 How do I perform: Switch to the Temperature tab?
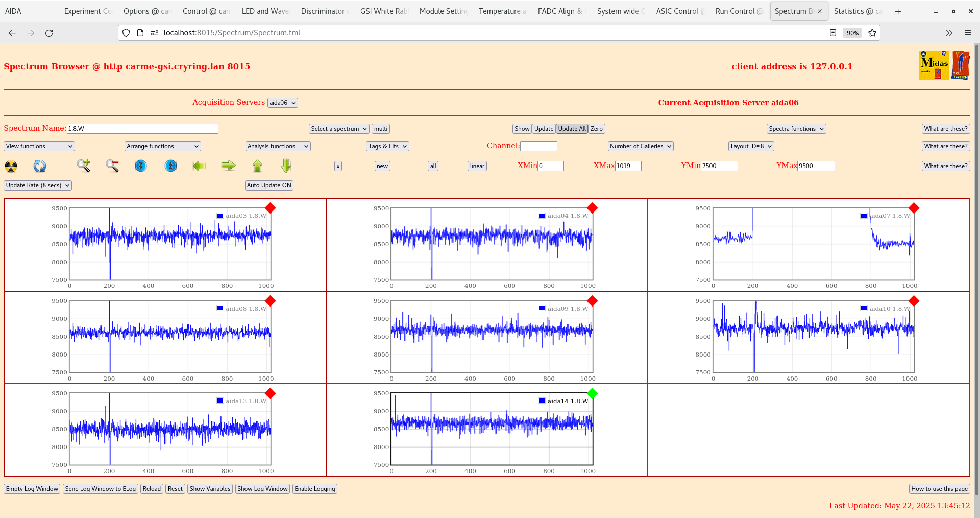(x=502, y=11)
